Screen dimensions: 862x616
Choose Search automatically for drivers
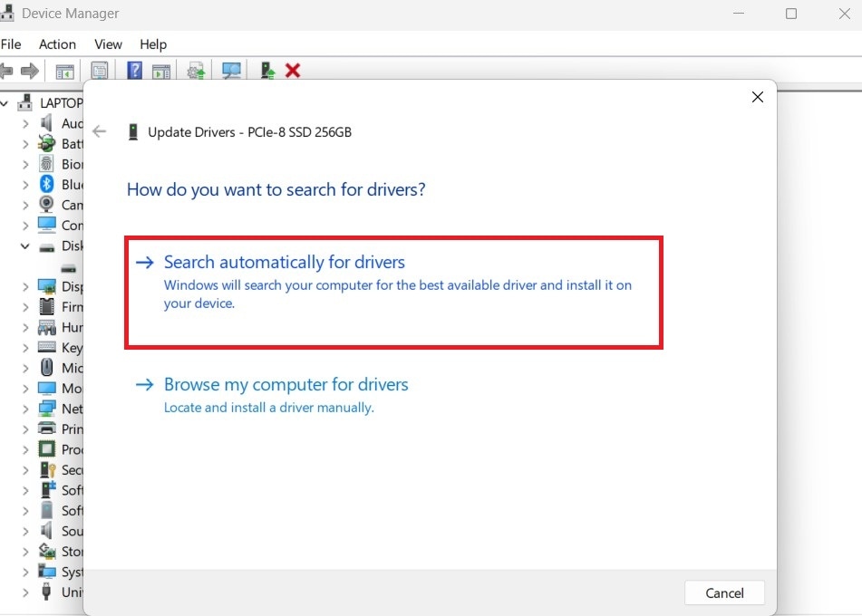393,293
